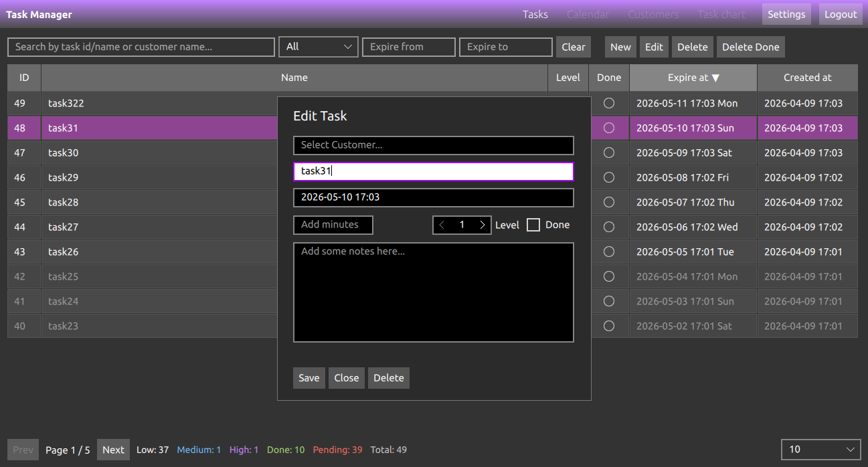Image resolution: width=868 pixels, height=467 pixels.
Task: Clear the search filters
Action: [x=574, y=47]
